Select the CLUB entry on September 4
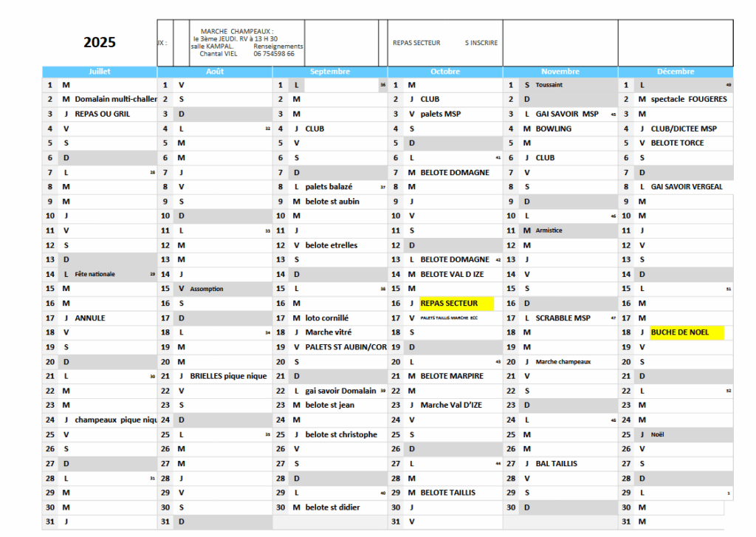 coord(315,129)
